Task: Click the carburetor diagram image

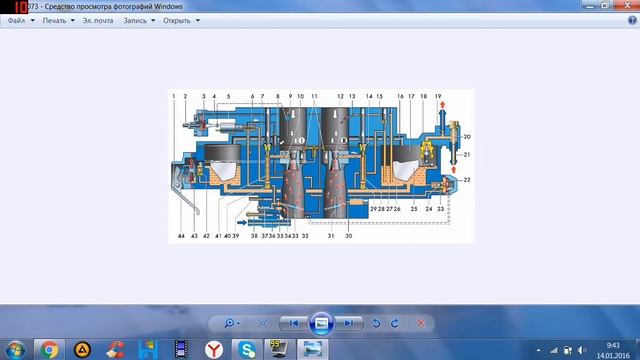Action: point(321,167)
